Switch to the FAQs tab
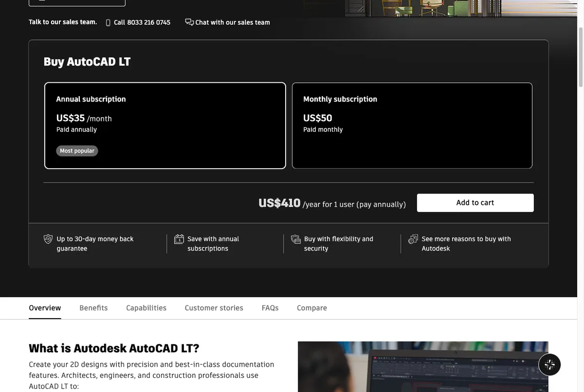This screenshot has height=392, width=584. [x=270, y=308]
